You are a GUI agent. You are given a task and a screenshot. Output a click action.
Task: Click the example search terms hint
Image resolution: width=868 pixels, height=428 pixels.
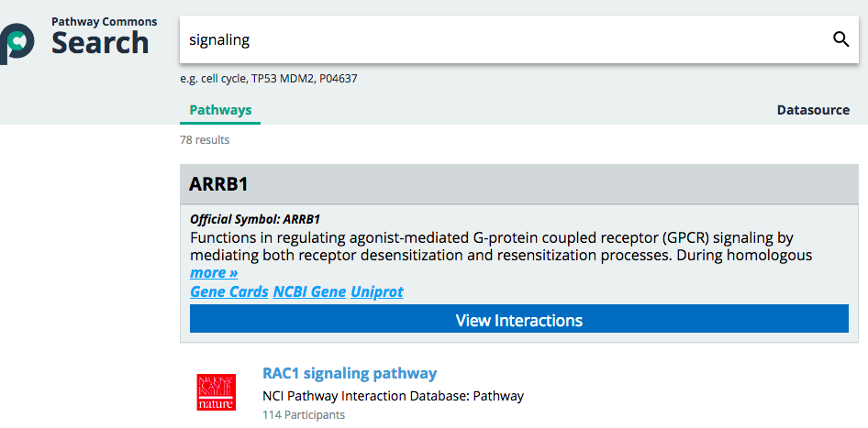point(269,79)
